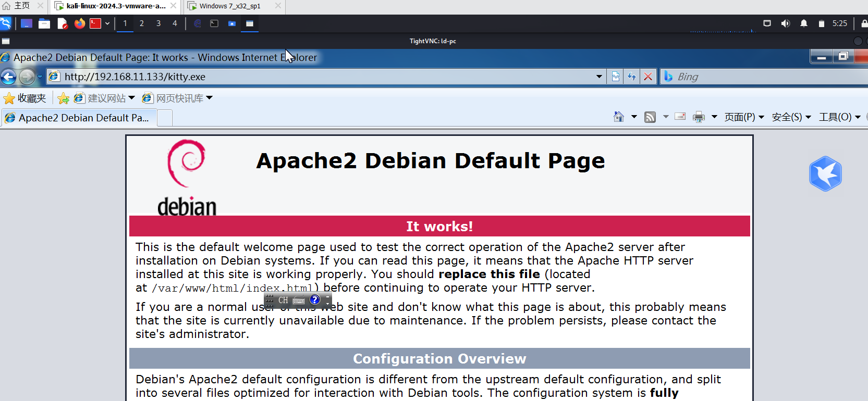Click the show desktop icon in Kali panel
The image size is (868, 401).
click(26, 23)
